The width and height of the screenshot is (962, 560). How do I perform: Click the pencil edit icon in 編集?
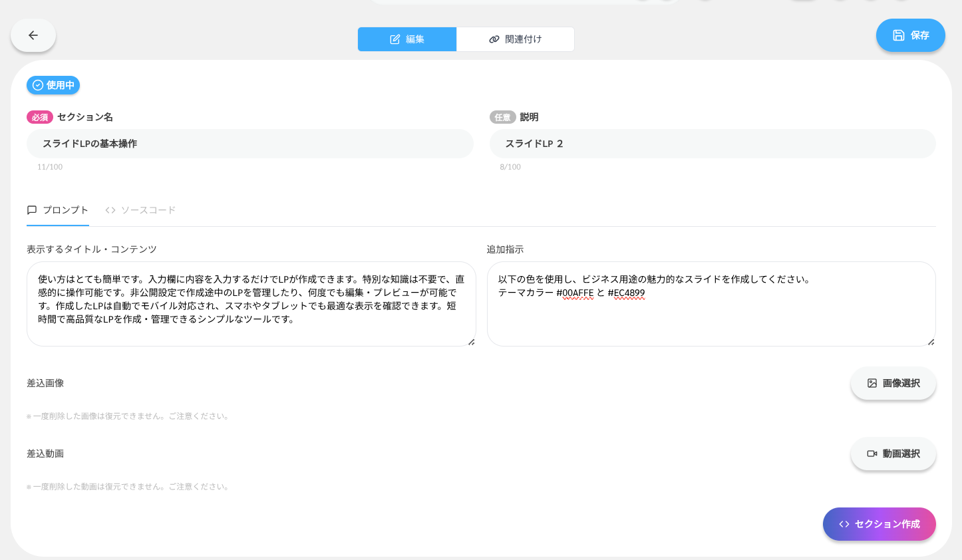tap(395, 39)
